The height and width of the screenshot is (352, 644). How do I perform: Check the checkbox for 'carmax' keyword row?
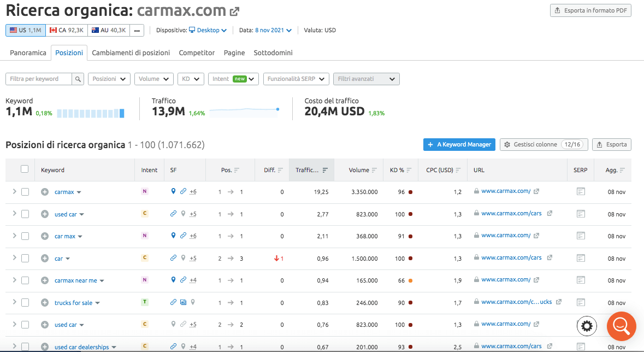pos(25,192)
